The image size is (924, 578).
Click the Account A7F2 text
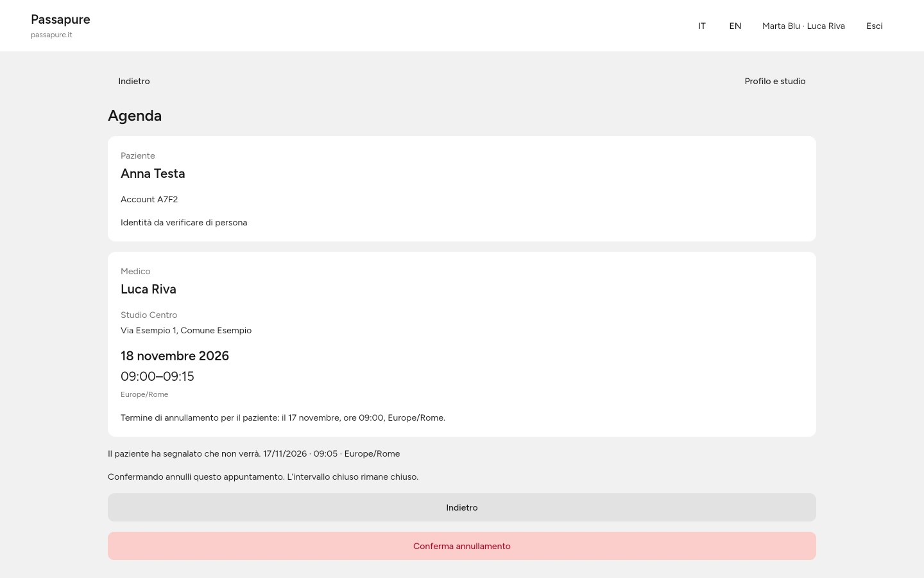[x=150, y=199]
